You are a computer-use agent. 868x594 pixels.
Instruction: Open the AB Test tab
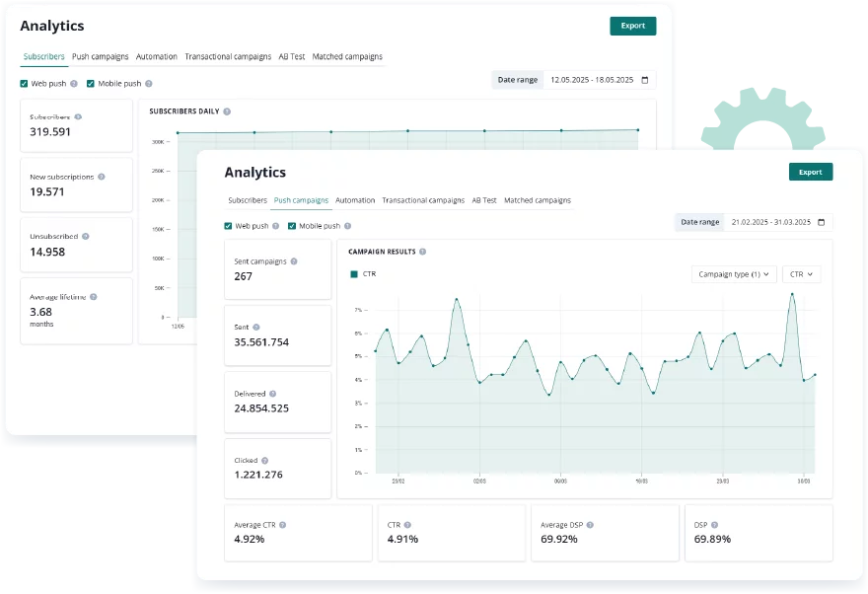pos(483,200)
